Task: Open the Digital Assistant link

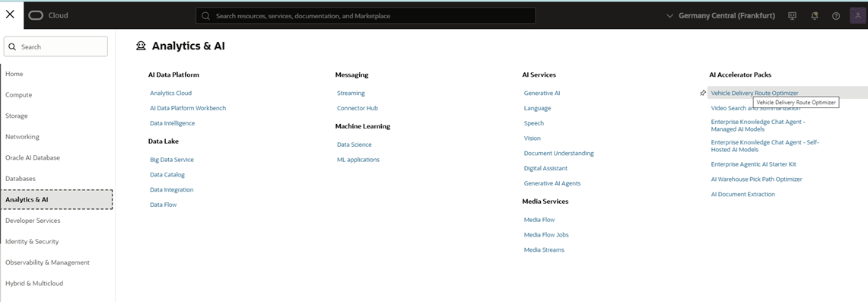Action: (545, 168)
